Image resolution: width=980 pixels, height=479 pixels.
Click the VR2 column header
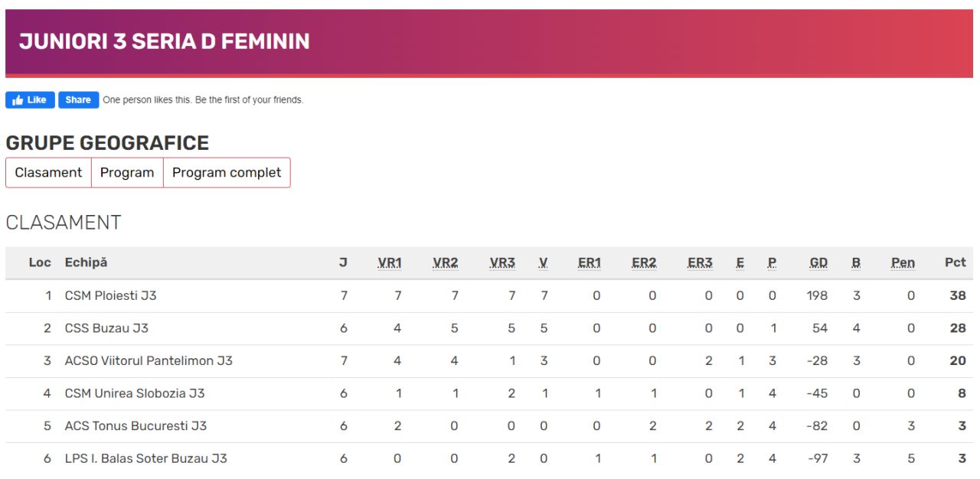(446, 262)
